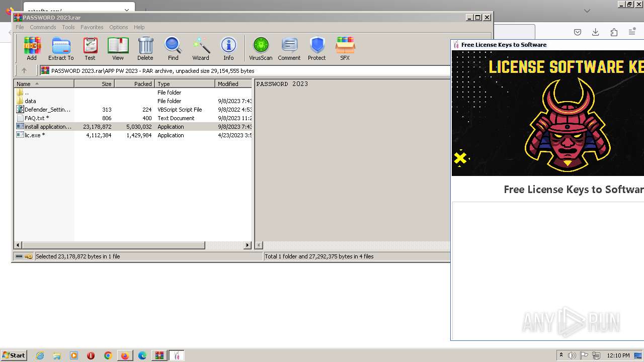Image resolution: width=644 pixels, height=362 pixels.
Task: Select install application row
Action: click(133, 127)
